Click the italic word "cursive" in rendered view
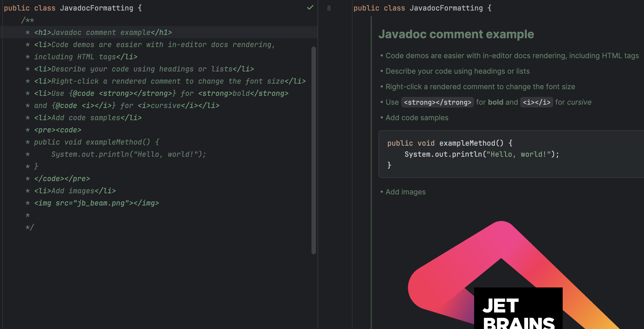The image size is (644, 329). click(580, 102)
